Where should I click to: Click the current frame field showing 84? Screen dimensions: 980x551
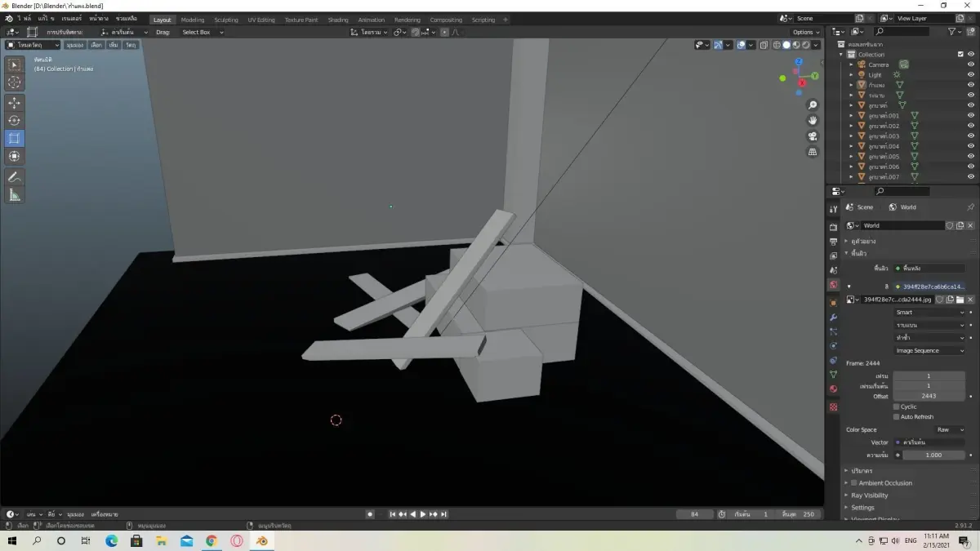(x=695, y=514)
